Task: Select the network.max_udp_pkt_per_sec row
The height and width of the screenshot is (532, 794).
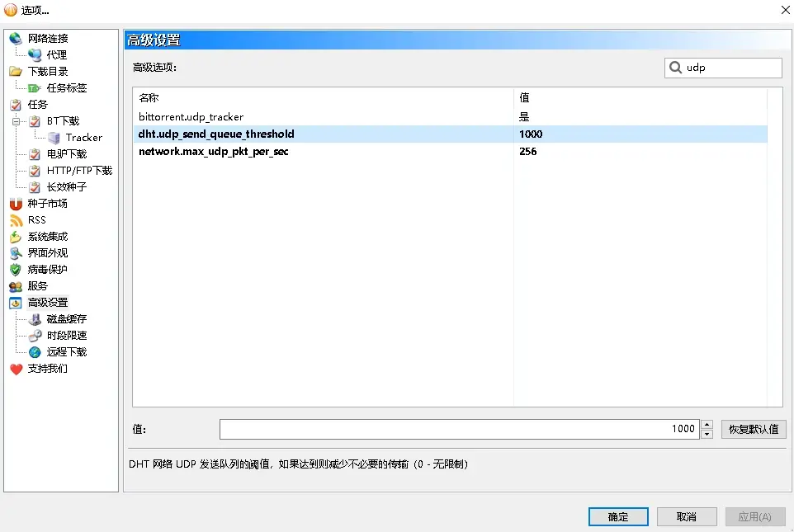Action: (x=213, y=152)
